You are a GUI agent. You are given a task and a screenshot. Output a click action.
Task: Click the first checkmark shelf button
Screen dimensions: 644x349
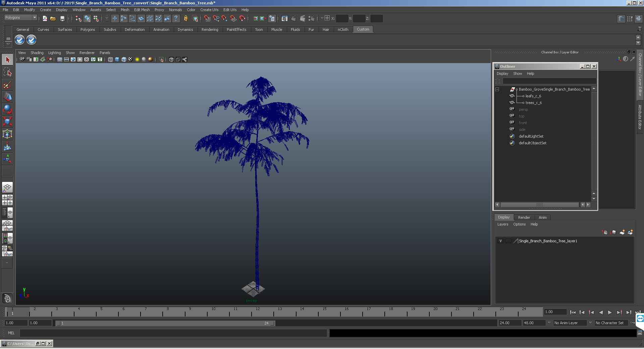[19, 40]
